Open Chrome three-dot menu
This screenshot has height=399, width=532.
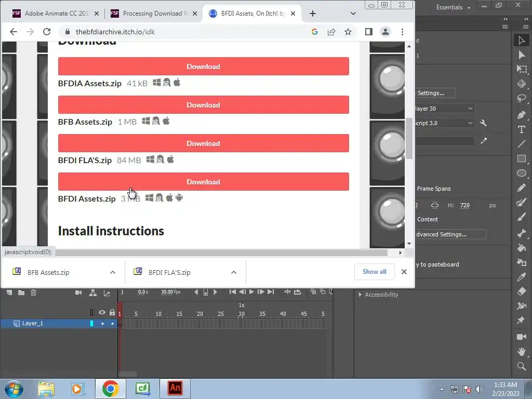click(x=403, y=32)
